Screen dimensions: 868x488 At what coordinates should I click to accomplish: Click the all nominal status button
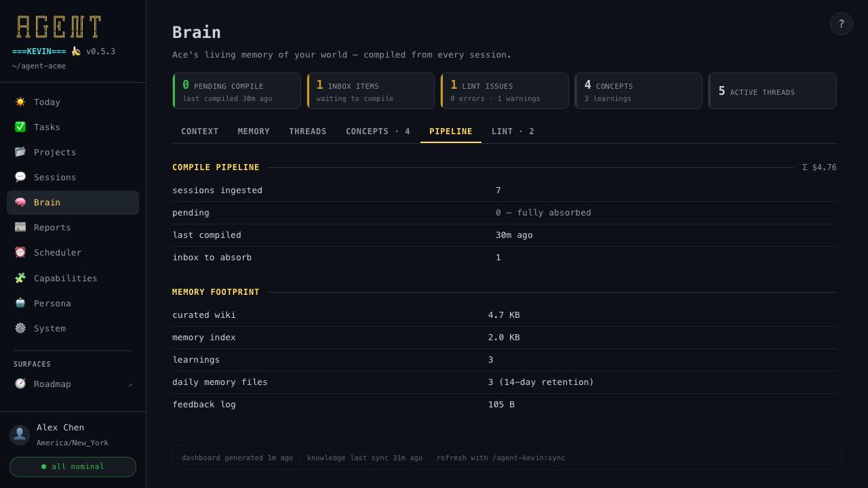(73, 467)
